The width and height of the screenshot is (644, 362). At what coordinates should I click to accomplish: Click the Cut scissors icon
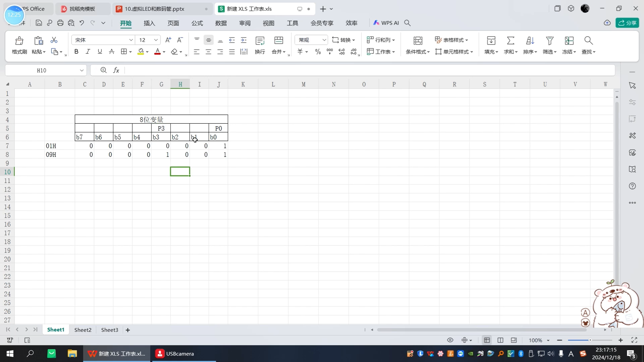[54, 40]
